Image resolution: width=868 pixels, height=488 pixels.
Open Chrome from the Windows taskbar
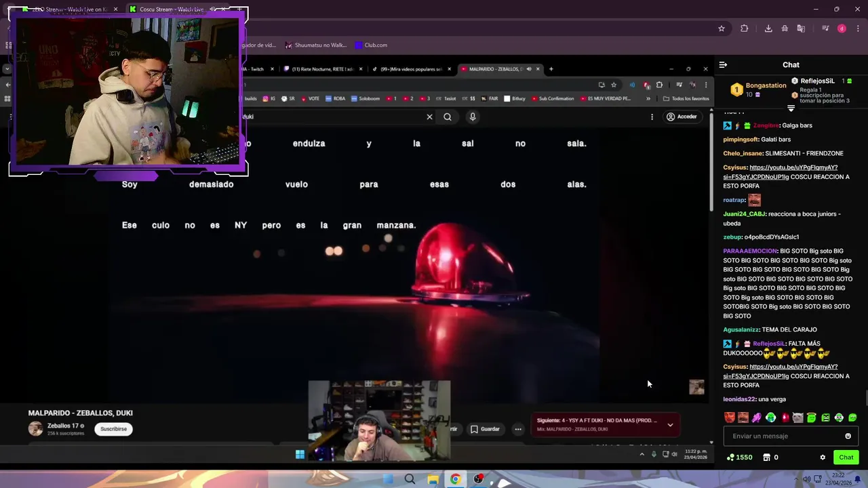point(455,480)
